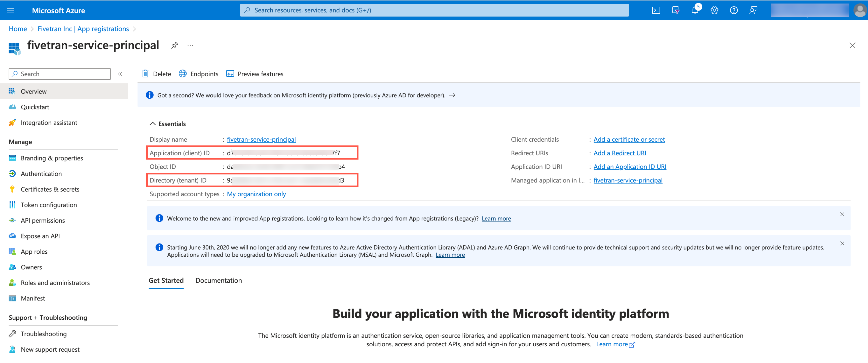Open Endpoints from toolbar

pos(199,74)
